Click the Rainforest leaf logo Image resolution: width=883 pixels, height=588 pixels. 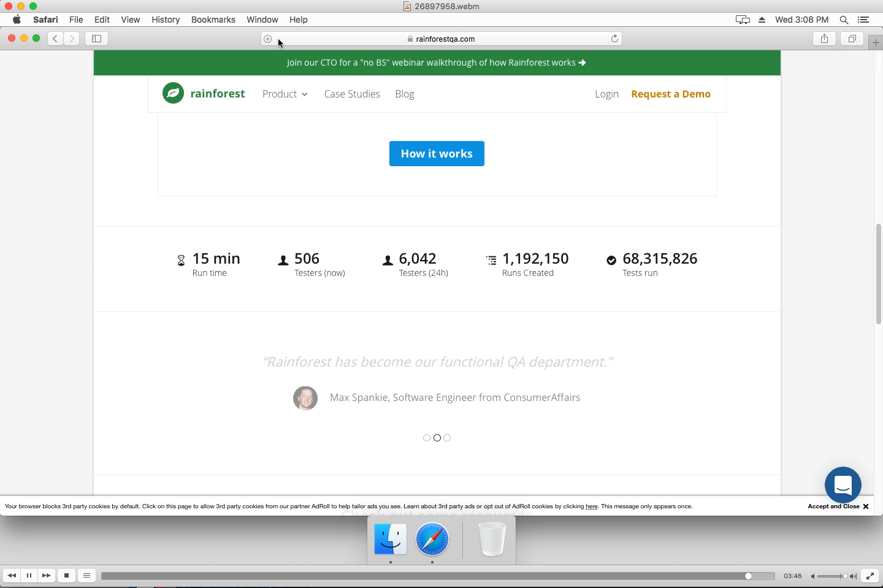tap(174, 93)
